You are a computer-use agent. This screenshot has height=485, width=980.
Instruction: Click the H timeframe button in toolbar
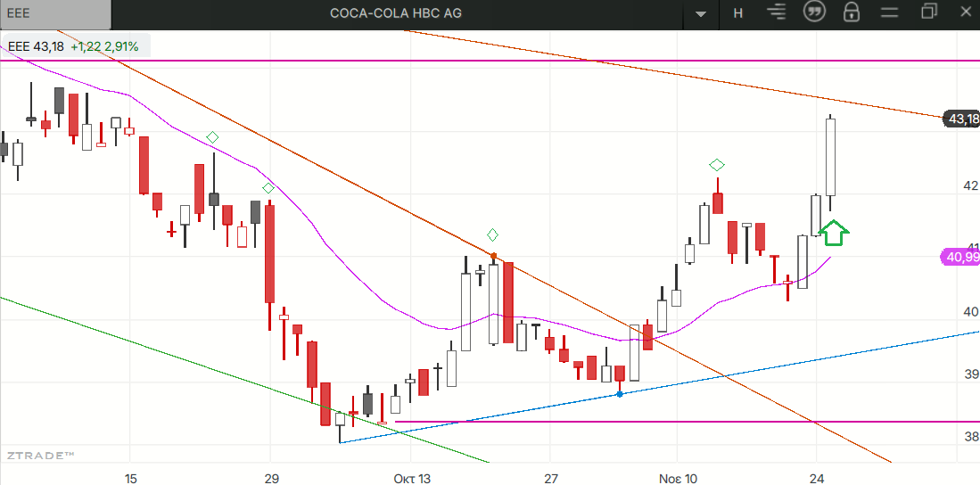[737, 12]
